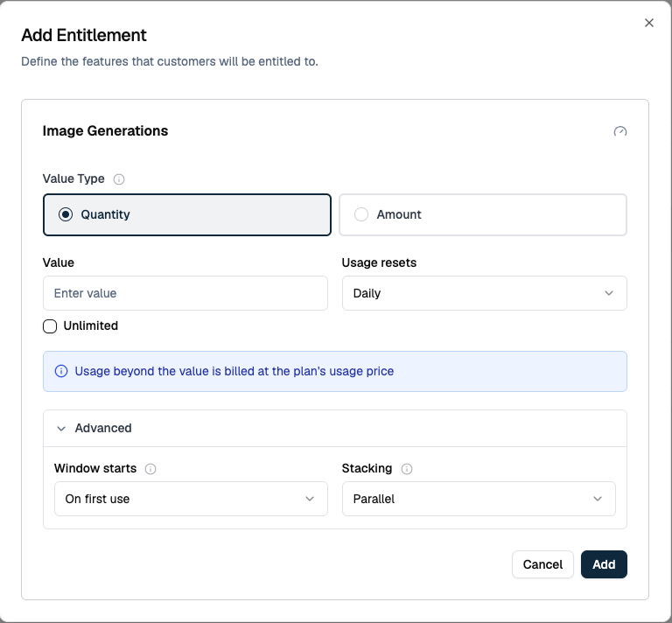Open the Usage resets Daily dropdown
The image size is (672, 623).
click(x=484, y=293)
